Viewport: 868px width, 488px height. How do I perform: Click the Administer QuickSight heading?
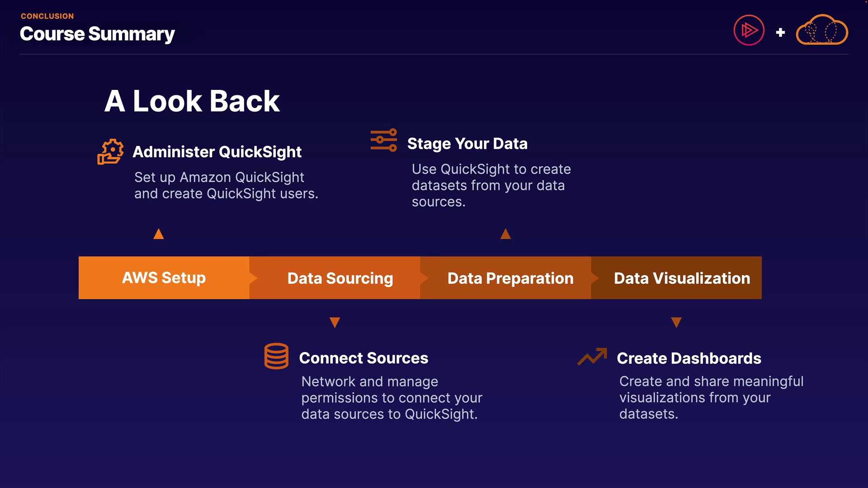pos(217,152)
